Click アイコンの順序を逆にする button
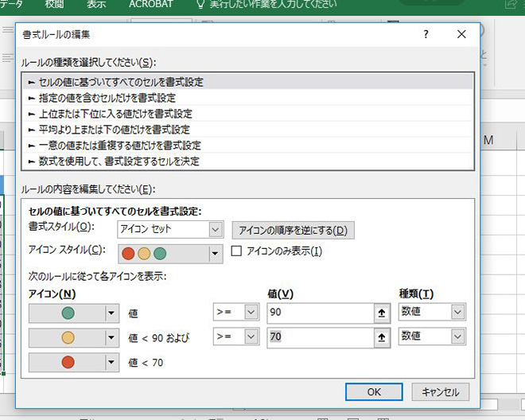Viewport: 525px width, 420px height. pos(293,231)
